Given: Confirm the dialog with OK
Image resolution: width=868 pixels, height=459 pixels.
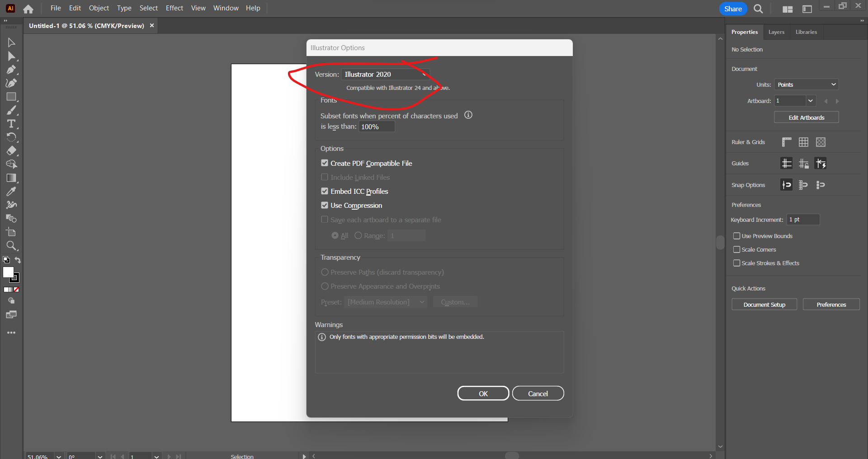Looking at the screenshot, I should (x=482, y=393).
